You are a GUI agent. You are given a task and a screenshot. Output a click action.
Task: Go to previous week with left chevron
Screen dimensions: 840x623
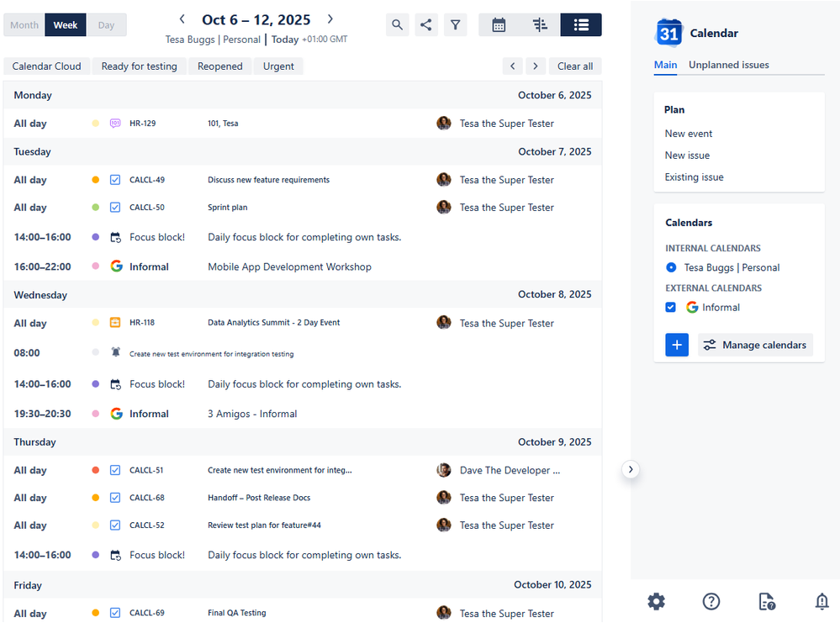coord(182,19)
